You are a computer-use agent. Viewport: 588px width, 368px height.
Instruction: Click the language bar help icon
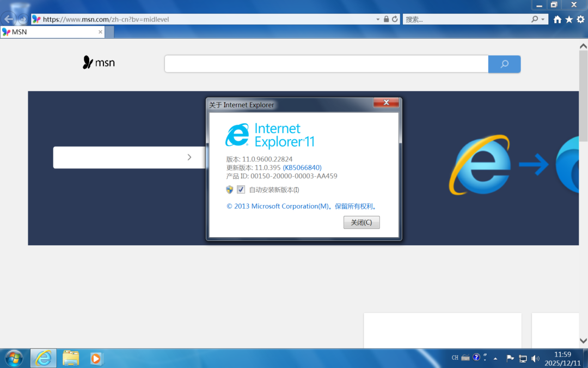(x=476, y=357)
